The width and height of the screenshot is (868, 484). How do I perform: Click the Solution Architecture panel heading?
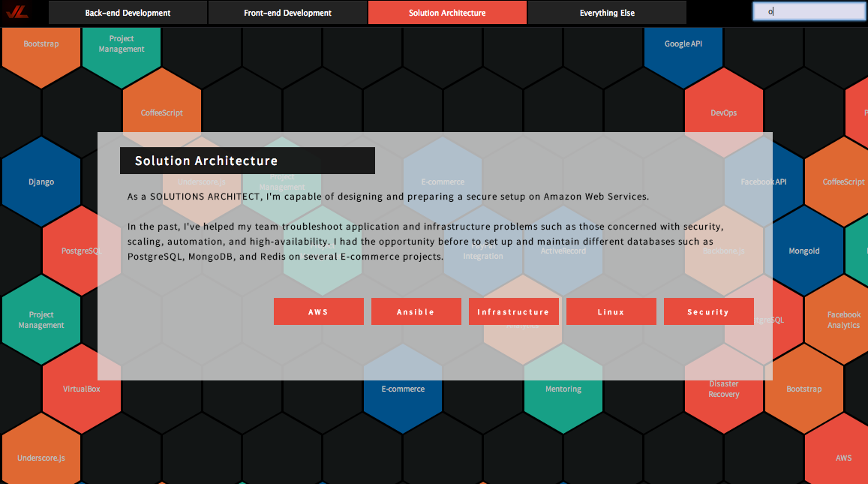pyautogui.click(x=248, y=161)
